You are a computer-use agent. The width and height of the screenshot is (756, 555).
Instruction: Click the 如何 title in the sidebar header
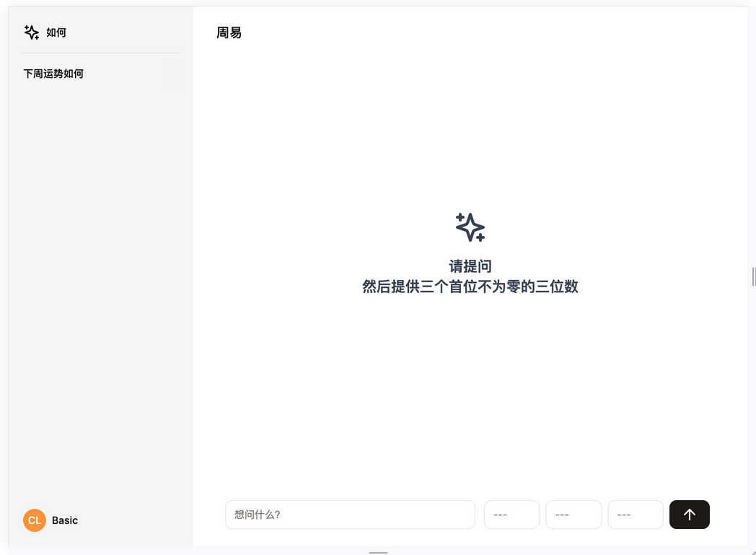pos(56,32)
